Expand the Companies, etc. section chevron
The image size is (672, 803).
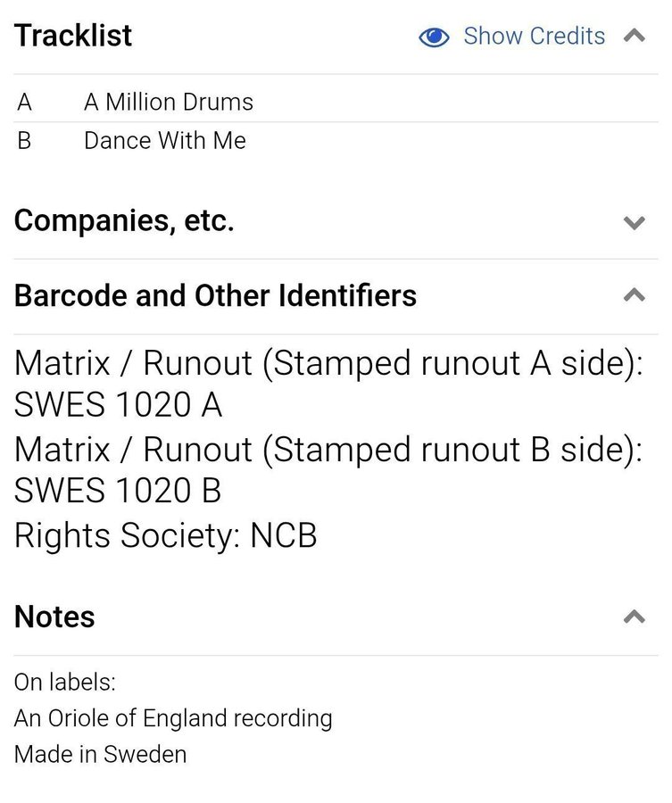[635, 222]
